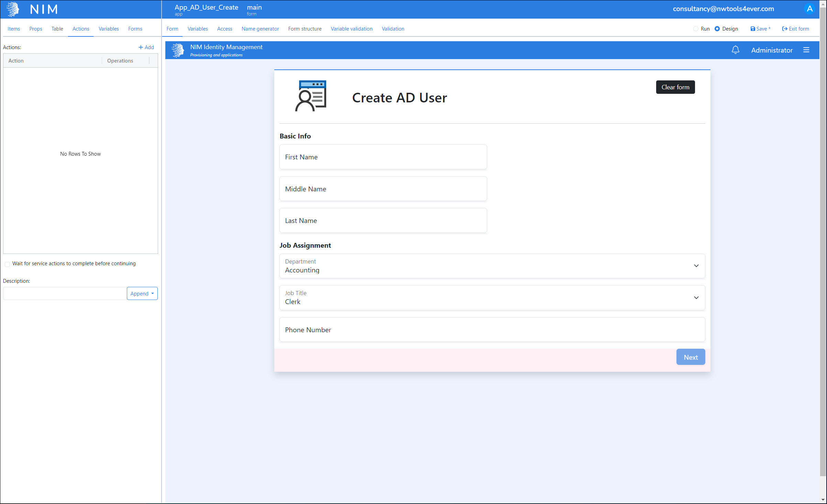Enable wait for service actions checkbox

tap(7, 264)
